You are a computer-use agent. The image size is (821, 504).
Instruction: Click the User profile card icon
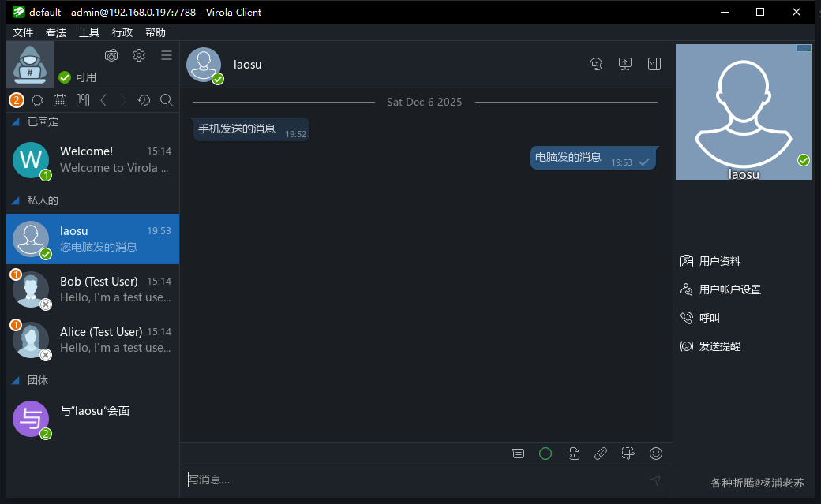(687, 261)
